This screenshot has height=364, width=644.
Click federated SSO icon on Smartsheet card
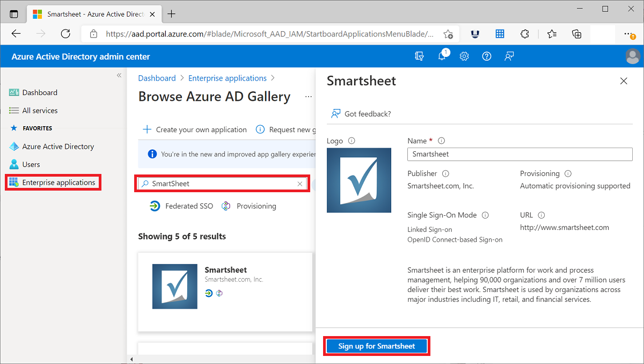tap(209, 293)
